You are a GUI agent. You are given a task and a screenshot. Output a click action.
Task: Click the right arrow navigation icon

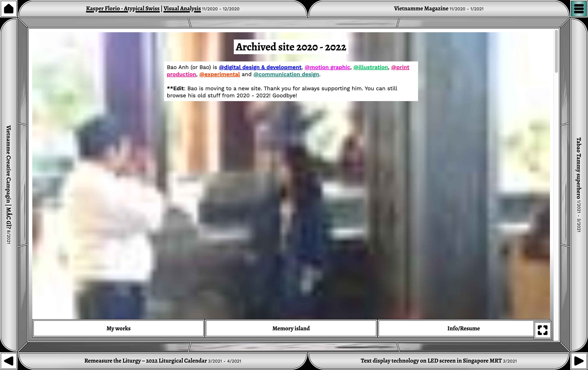(579, 361)
